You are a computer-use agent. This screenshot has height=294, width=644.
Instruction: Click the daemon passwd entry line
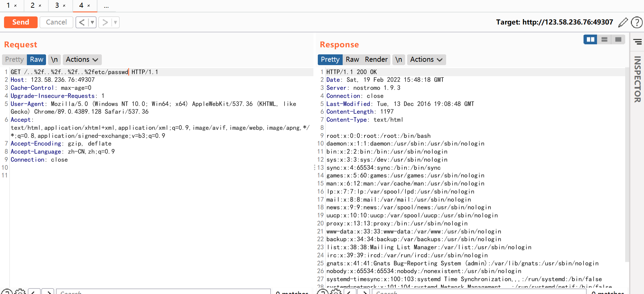coord(405,144)
